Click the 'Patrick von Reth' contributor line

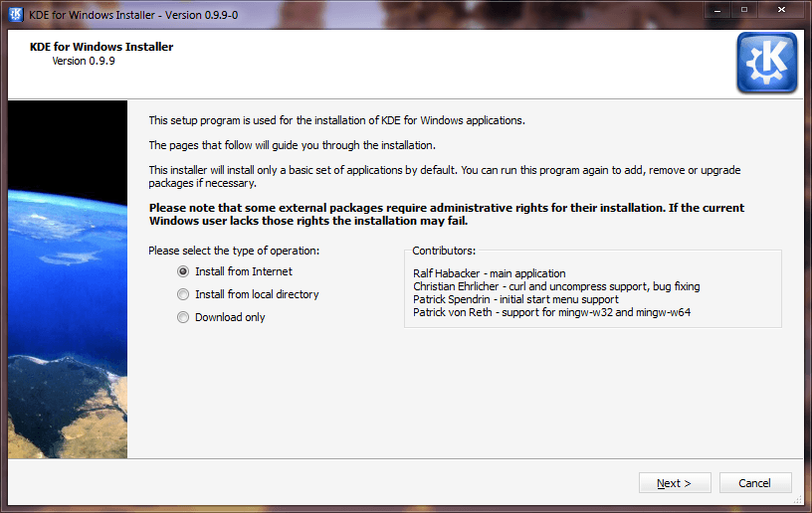(552, 312)
